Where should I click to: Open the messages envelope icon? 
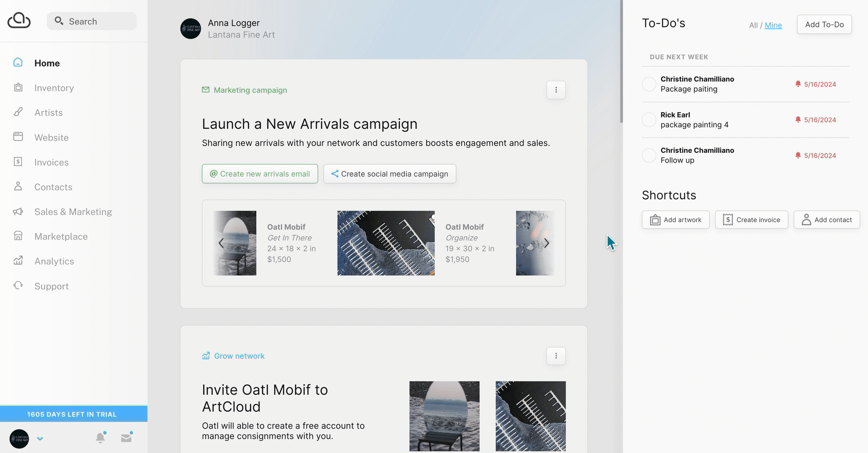[125, 437]
